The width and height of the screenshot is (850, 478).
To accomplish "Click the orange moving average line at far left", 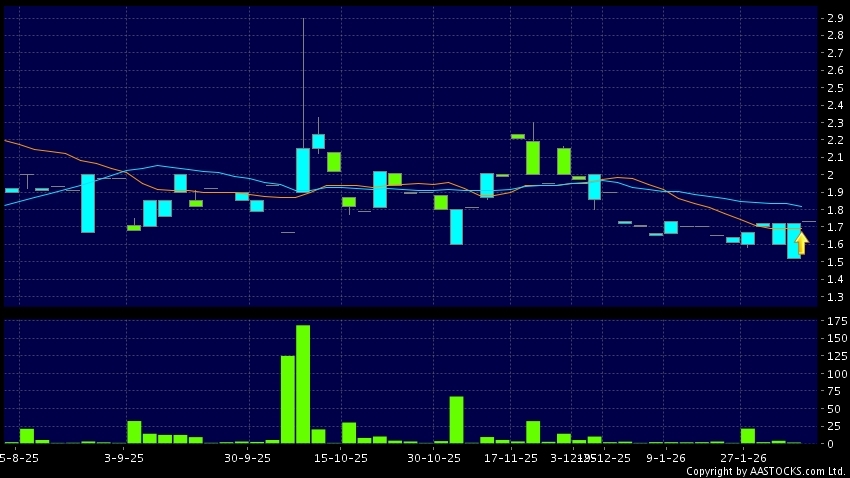I will pyautogui.click(x=12, y=142).
